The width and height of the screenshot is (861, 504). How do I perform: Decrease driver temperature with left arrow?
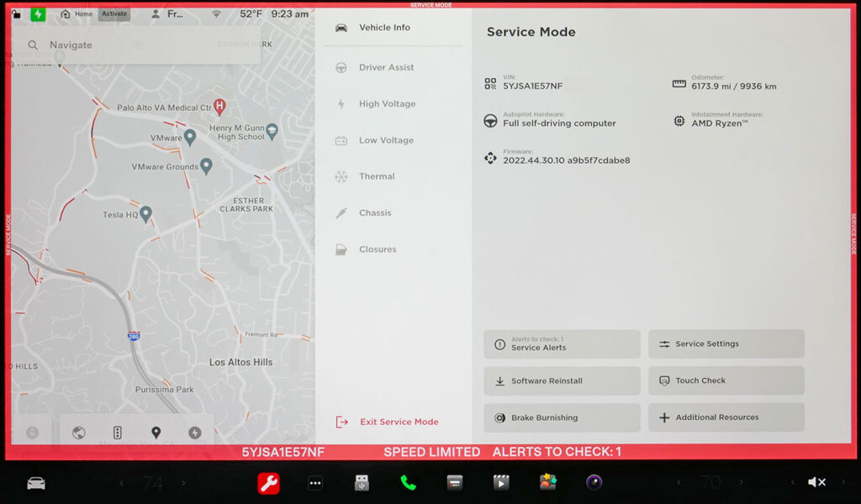point(122,483)
